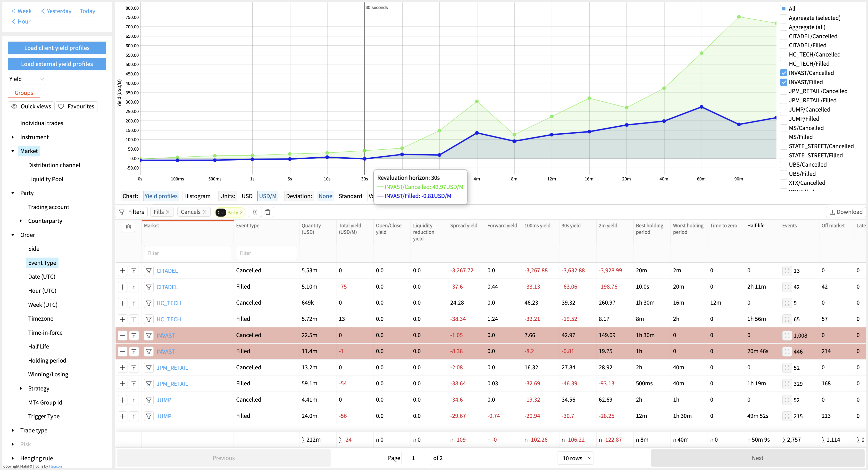
Task: Jump to Today
Action: [x=87, y=11]
